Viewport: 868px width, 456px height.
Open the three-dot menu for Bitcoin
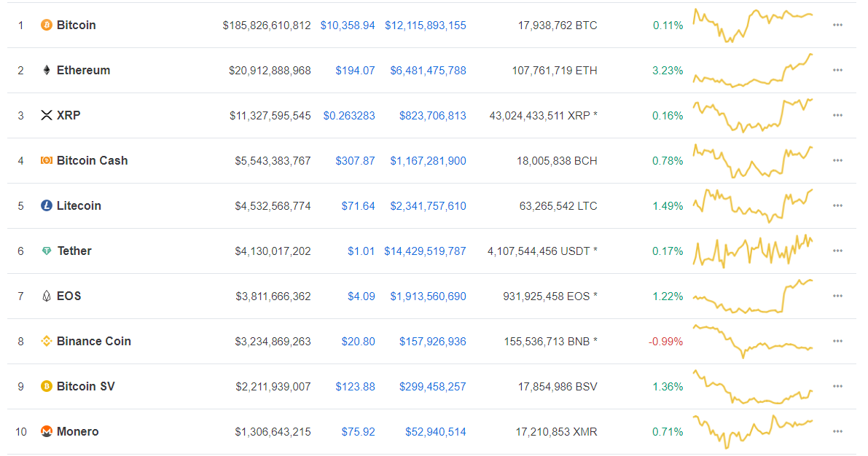[837, 25]
